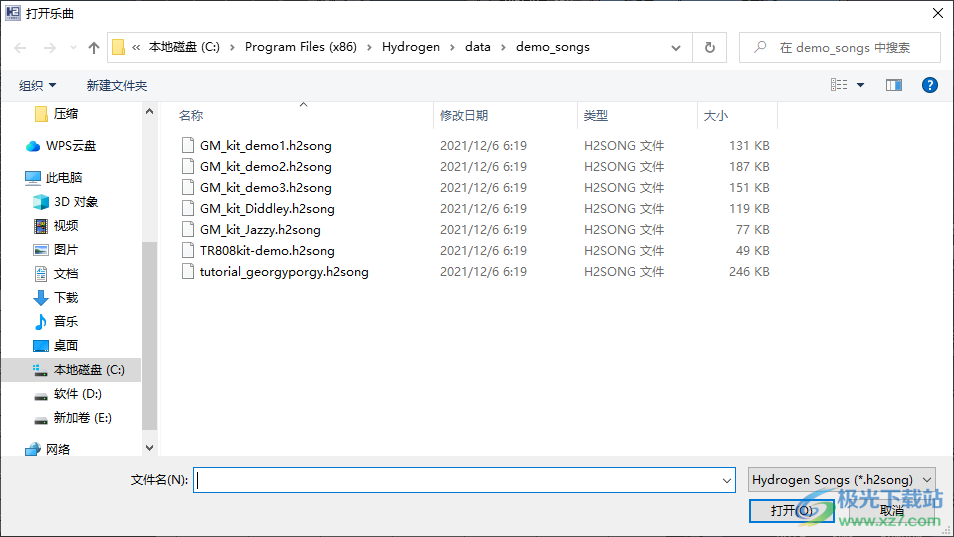Image resolution: width=954 pixels, height=537 pixels.
Task: Open the 桌面 folder
Action: [x=66, y=345]
